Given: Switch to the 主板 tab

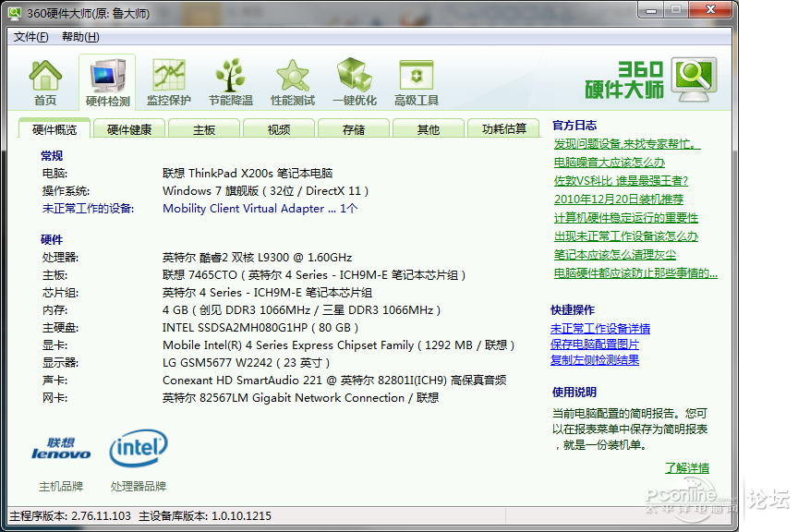Looking at the screenshot, I should (204, 129).
